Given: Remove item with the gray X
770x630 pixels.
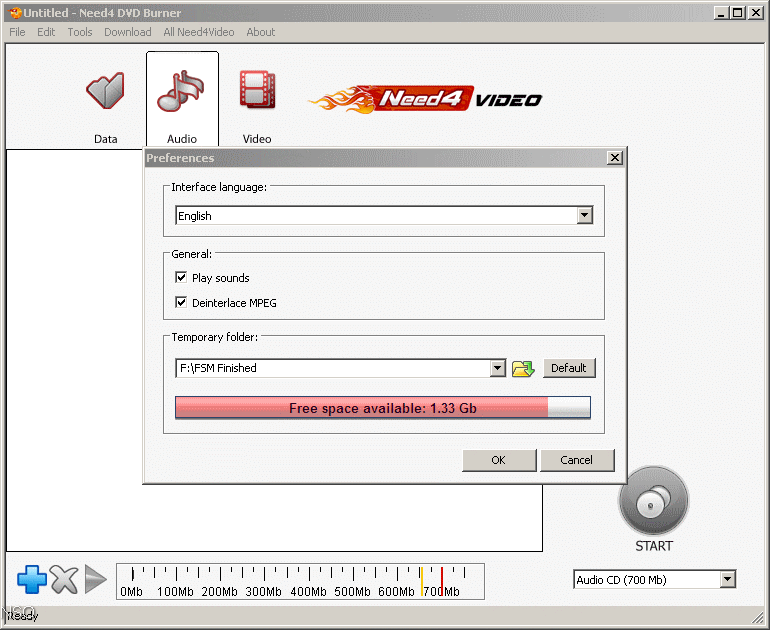Looking at the screenshot, I should tap(64, 579).
